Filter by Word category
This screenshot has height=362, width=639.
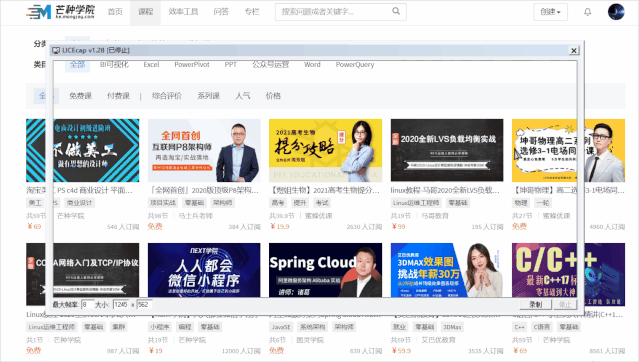(x=312, y=64)
